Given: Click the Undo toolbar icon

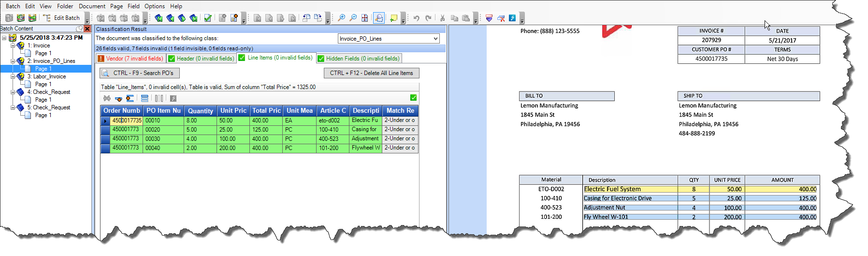Looking at the screenshot, I should [x=417, y=18].
